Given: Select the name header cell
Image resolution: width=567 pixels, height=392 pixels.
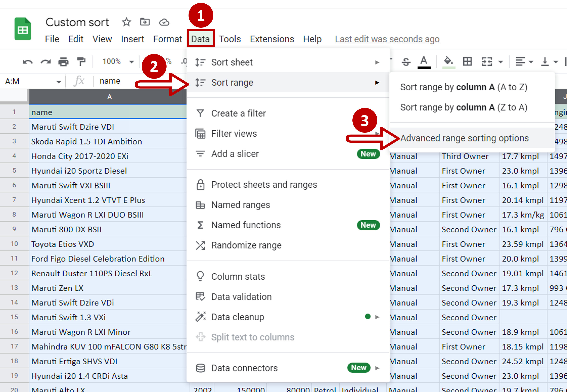Looking at the screenshot, I should [x=108, y=112].
